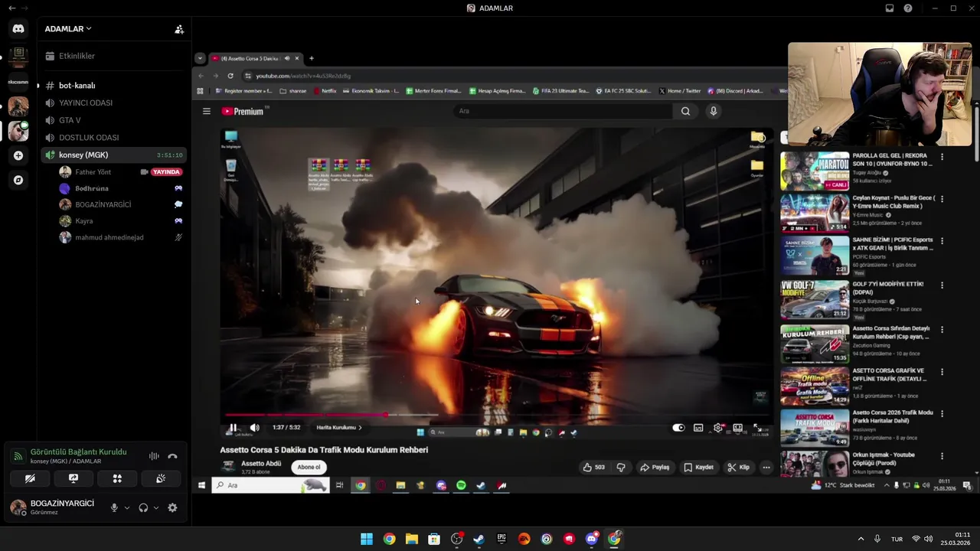This screenshot has width=980, height=551.
Task: Open the explore servers compass icon
Action: [18, 181]
